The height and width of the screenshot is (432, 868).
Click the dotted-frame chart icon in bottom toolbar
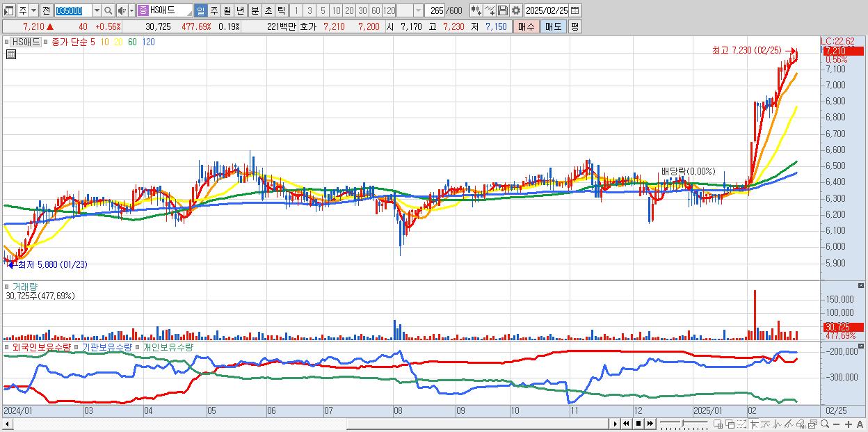(741, 424)
